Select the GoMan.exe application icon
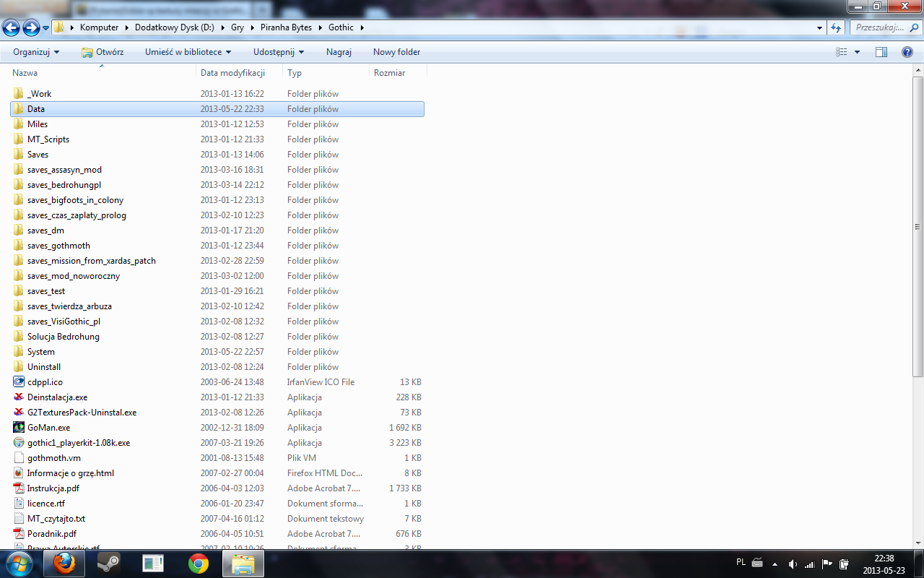The height and width of the screenshot is (578, 924). 19,428
